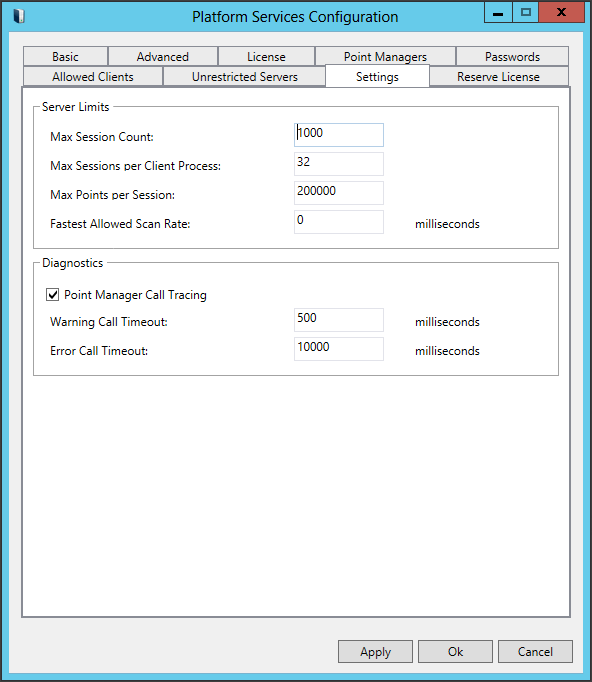592x682 pixels.
Task: Select the Point Managers tab
Action: (385, 57)
